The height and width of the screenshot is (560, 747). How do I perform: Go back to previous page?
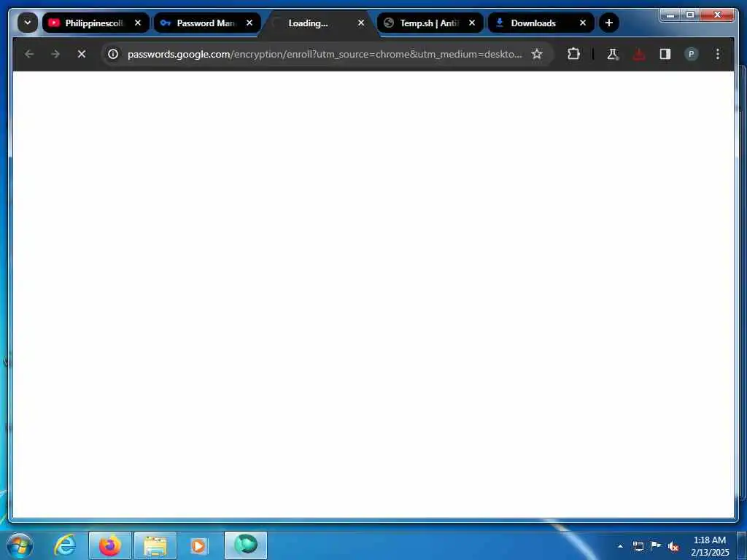click(29, 54)
